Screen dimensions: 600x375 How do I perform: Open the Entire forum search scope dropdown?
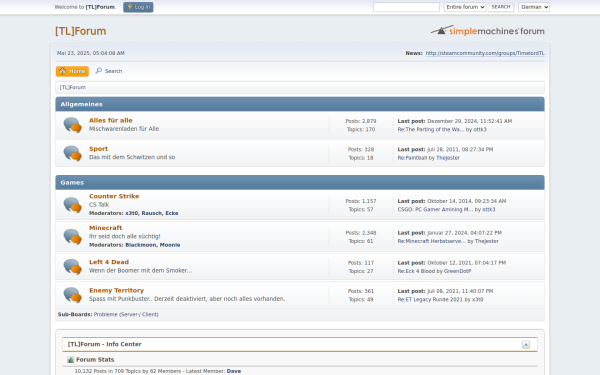point(465,7)
